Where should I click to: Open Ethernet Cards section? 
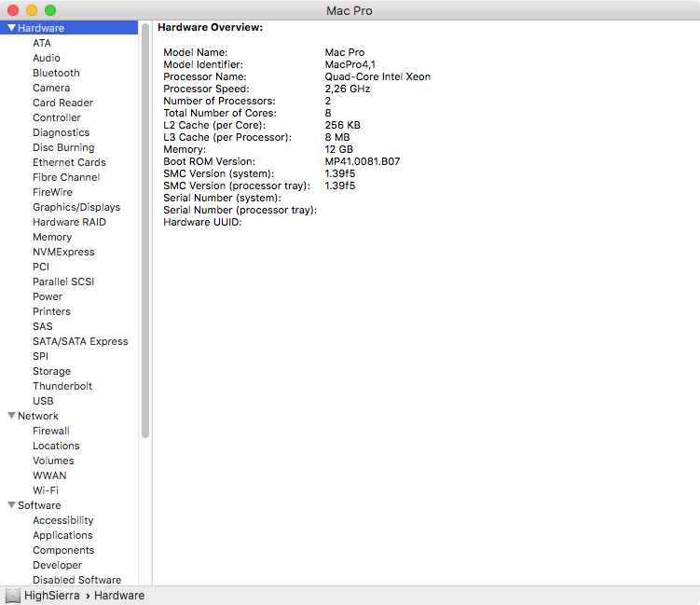pyautogui.click(x=69, y=162)
